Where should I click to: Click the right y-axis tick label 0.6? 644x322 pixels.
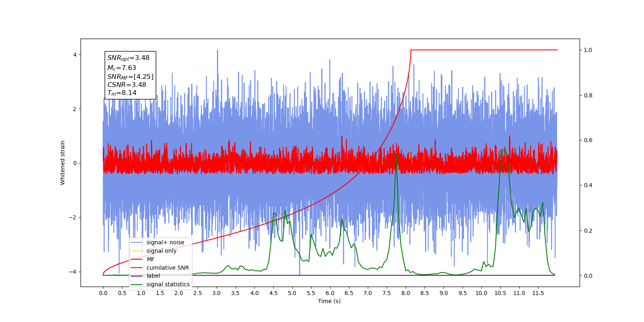[x=588, y=140]
